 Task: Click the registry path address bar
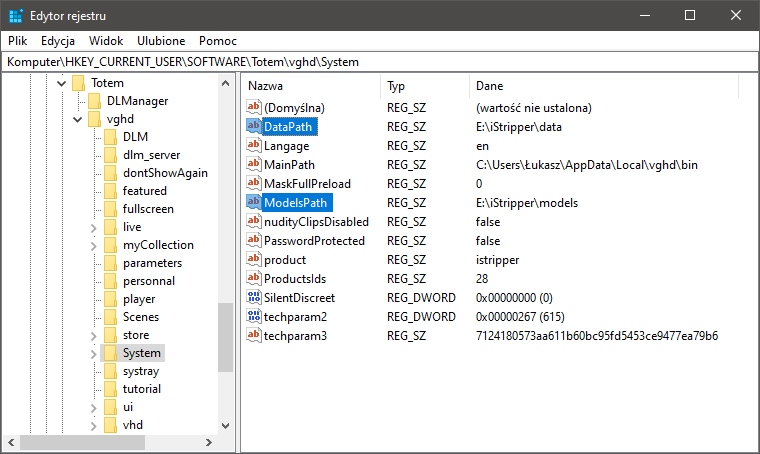pyautogui.click(x=380, y=62)
